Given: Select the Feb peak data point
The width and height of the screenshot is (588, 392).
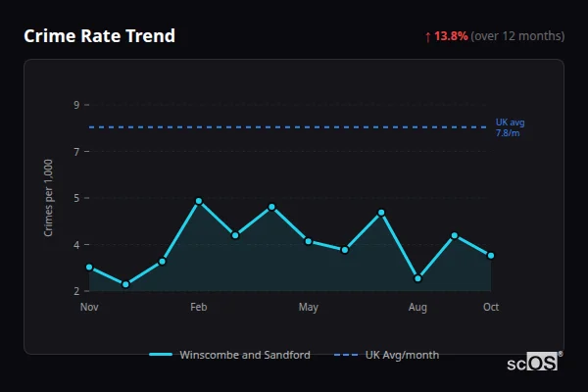Looking at the screenshot, I should (199, 201).
